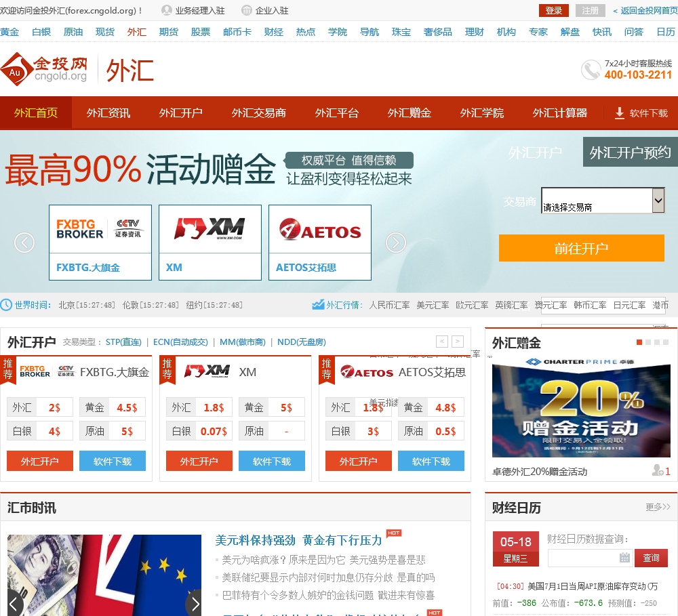
Task: Open the 原油 top menu link
Action: click(x=73, y=32)
